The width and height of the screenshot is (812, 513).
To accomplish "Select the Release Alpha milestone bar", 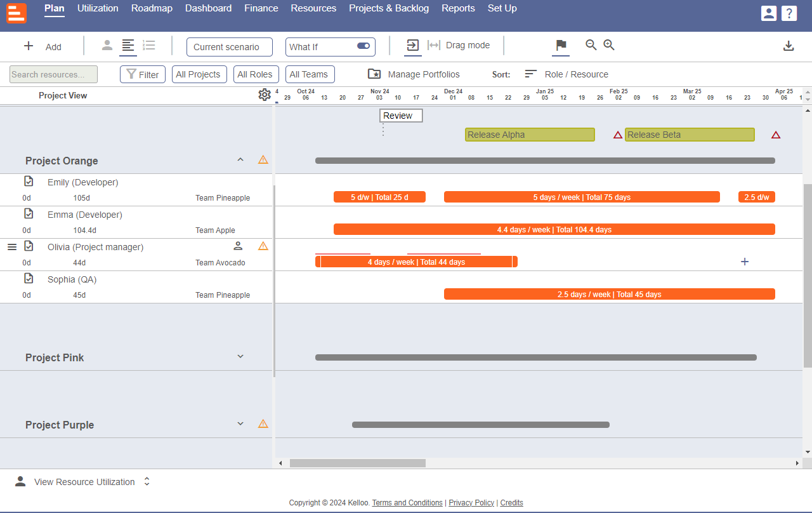I will (x=530, y=135).
